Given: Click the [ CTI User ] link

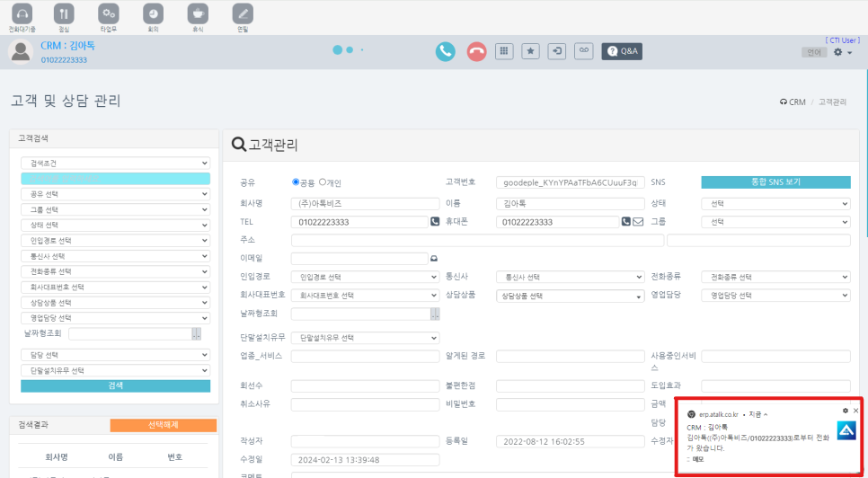Looking at the screenshot, I should point(843,40).
